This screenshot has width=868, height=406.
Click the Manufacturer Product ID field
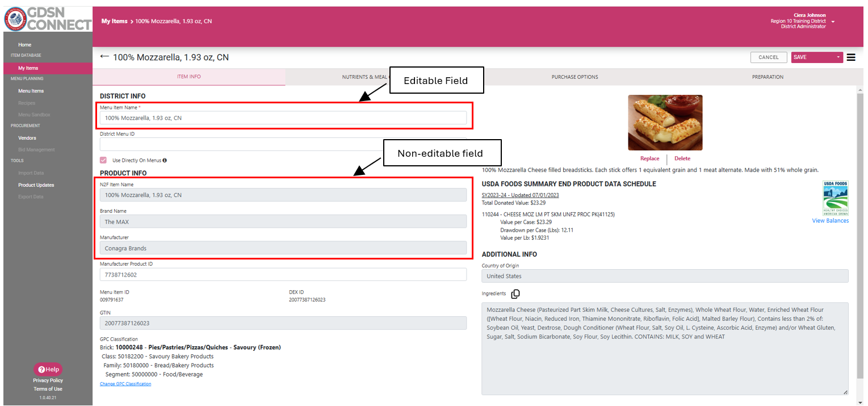pyautogui.click(x=283, y=275)
